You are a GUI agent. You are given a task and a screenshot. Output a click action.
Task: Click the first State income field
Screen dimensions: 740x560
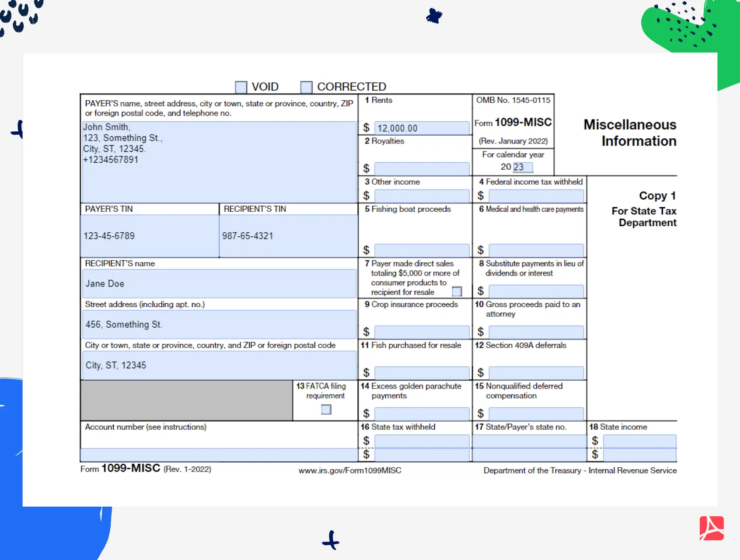[639, 441]
